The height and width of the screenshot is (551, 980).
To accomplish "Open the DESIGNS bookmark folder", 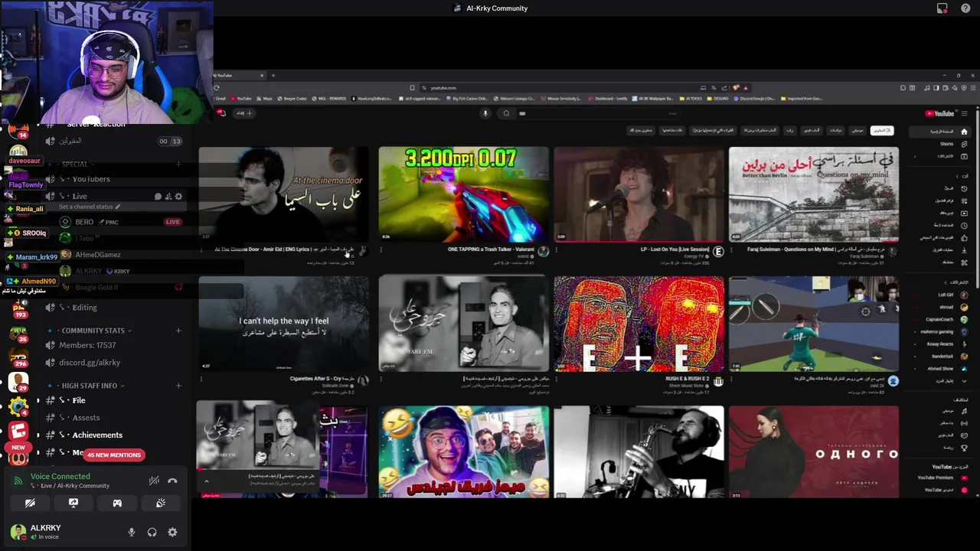I will coord(719,99).
